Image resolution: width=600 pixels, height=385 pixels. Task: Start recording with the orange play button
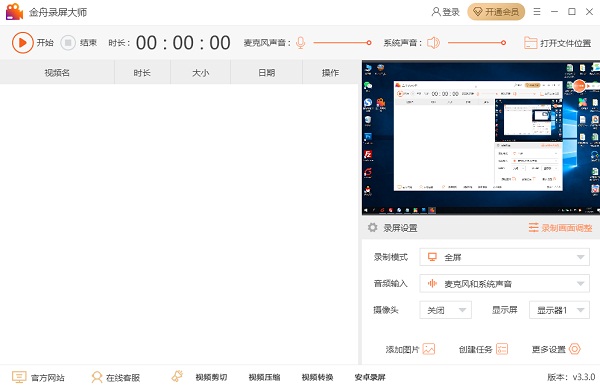tap(23, 42)
